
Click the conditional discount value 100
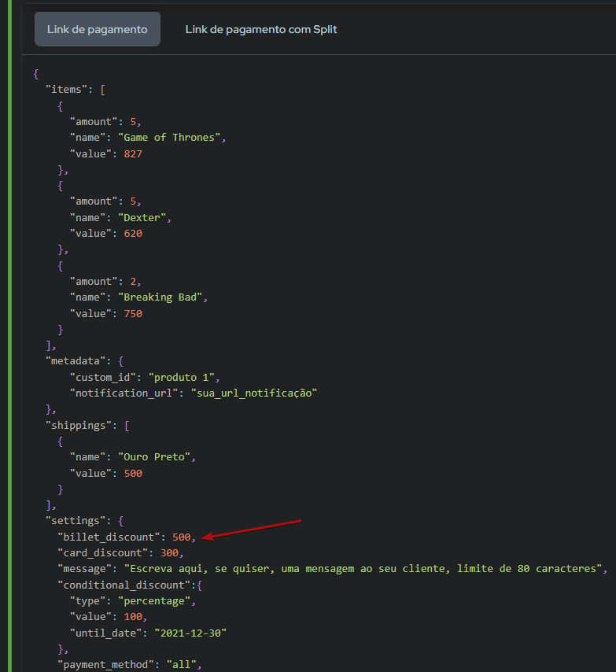[133, 617]
